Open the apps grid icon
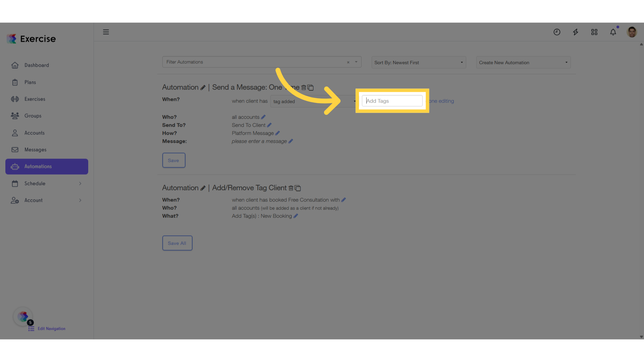This screenshot has height=362, width=644. tap(594, 32)
